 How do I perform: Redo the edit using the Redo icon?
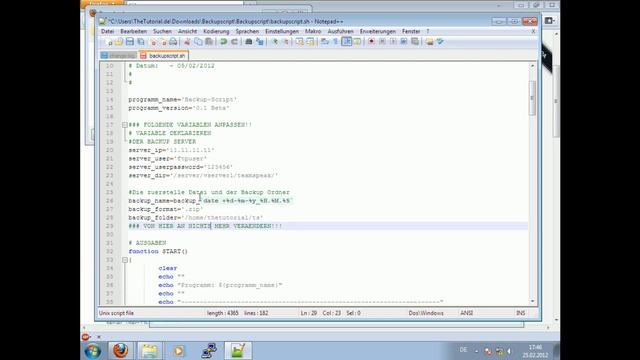point(234,42)
